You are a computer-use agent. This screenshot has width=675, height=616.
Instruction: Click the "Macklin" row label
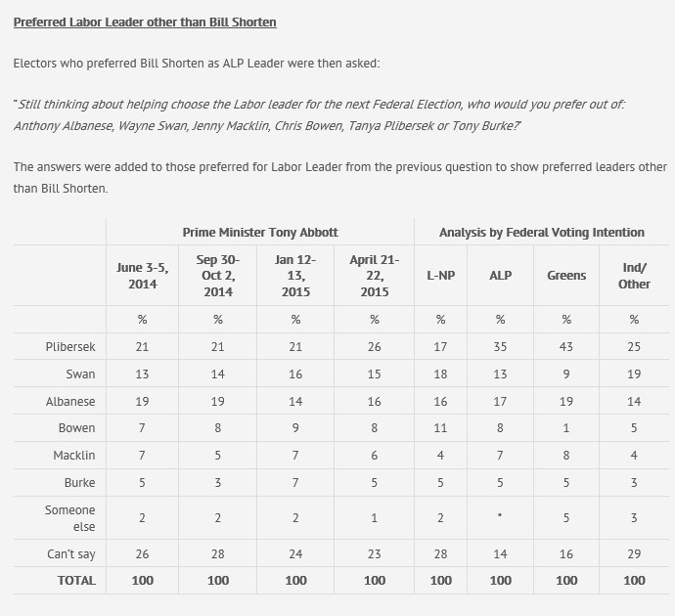pos(73,456)
